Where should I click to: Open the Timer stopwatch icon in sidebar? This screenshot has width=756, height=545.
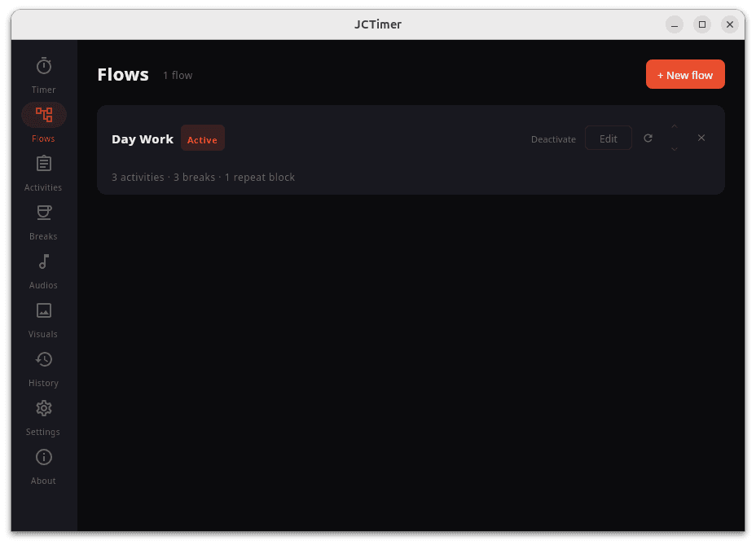(x=44, y=66)
